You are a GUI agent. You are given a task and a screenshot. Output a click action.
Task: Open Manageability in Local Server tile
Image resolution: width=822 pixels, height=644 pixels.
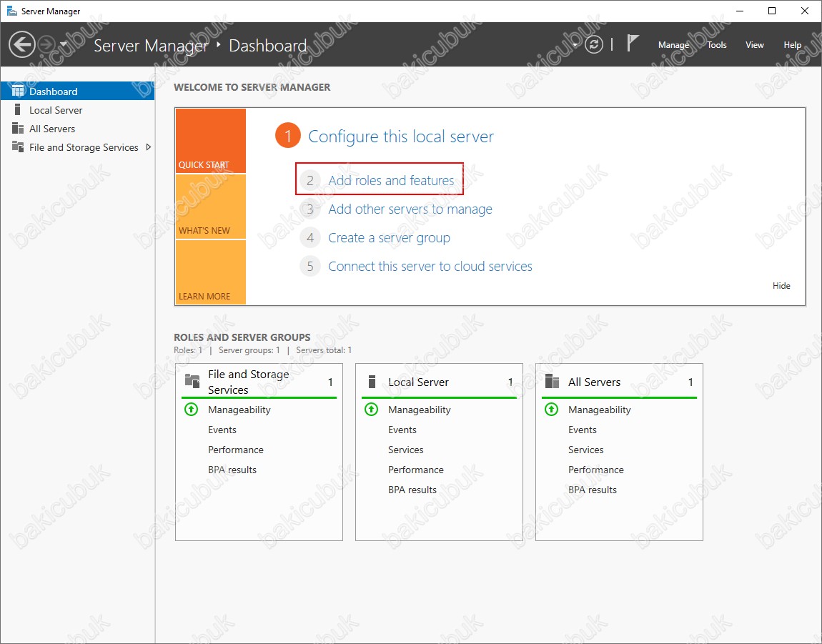pos(419,410)
